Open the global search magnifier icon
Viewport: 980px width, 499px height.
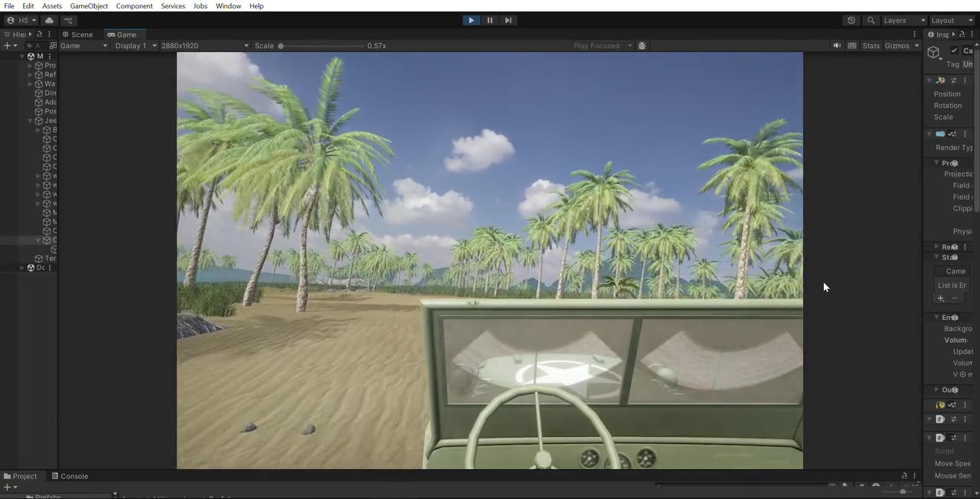[871, 21]
